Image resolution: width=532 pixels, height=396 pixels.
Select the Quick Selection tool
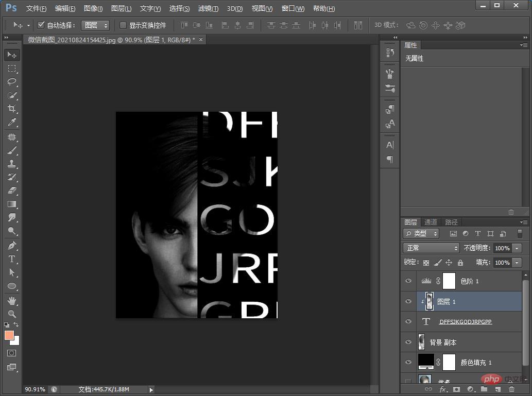(12, 95)
